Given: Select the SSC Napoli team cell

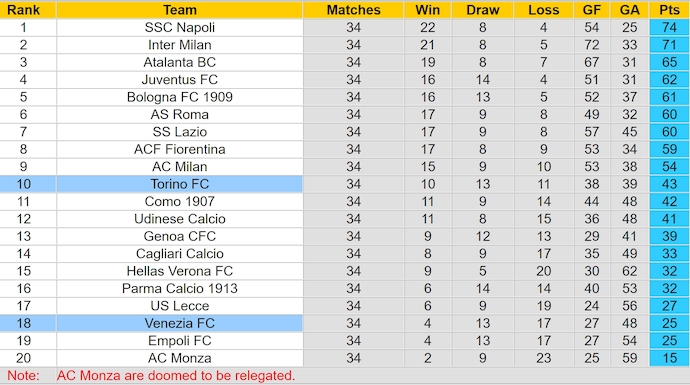Looking at the screenshot, I should [180, 27].
